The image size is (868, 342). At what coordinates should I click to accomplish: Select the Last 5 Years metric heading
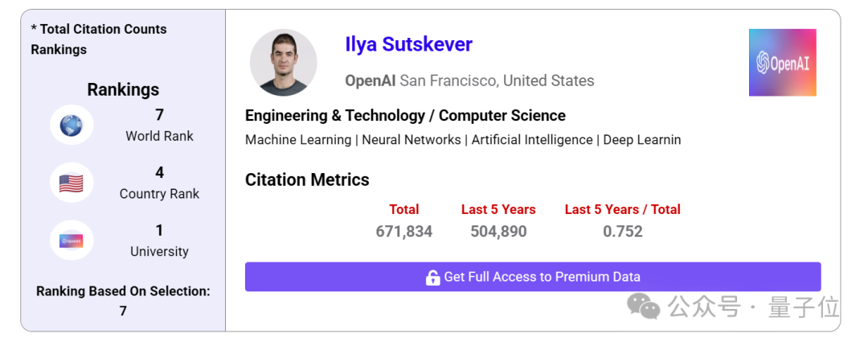coord(498,209)
